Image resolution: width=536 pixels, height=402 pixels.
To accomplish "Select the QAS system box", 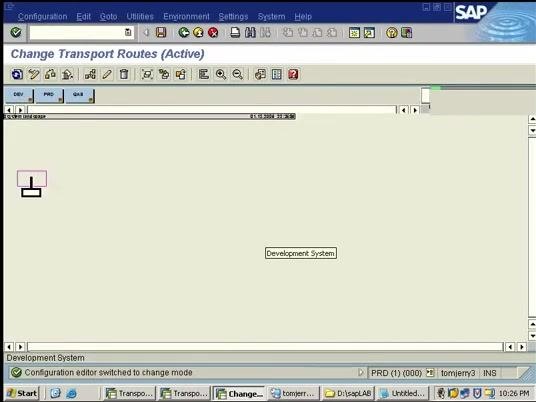I will [79, 95].
